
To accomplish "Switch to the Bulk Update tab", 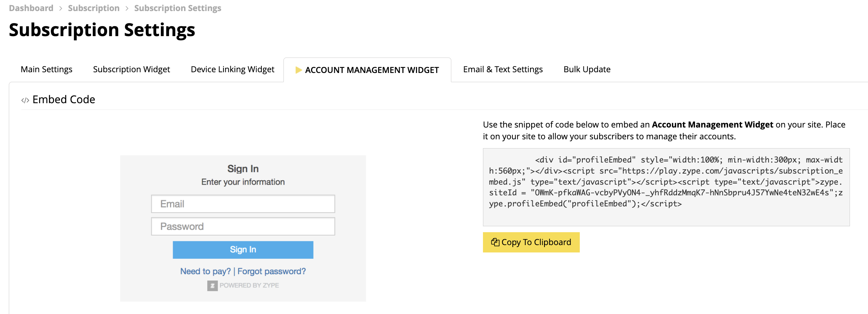I will [x=587, y=69].
